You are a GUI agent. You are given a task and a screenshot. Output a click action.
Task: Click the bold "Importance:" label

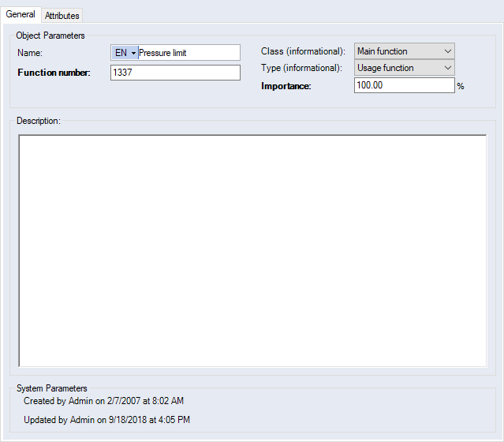pos(286,85)
